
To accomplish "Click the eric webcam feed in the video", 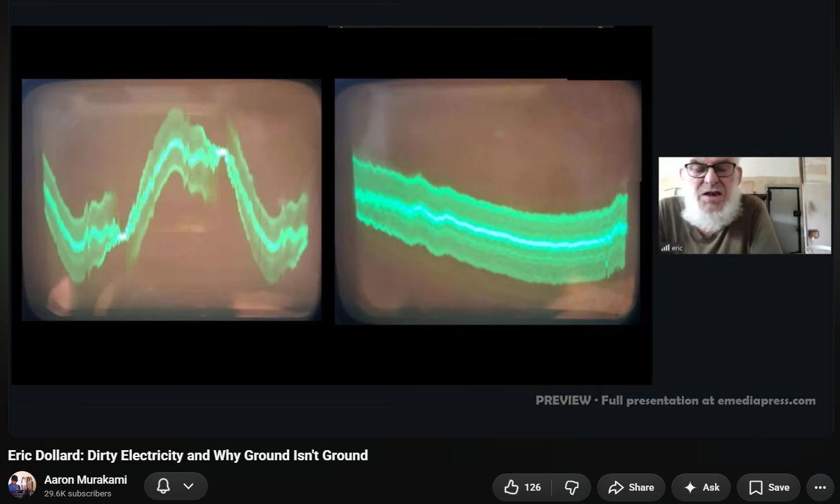I will pos(745,205).
